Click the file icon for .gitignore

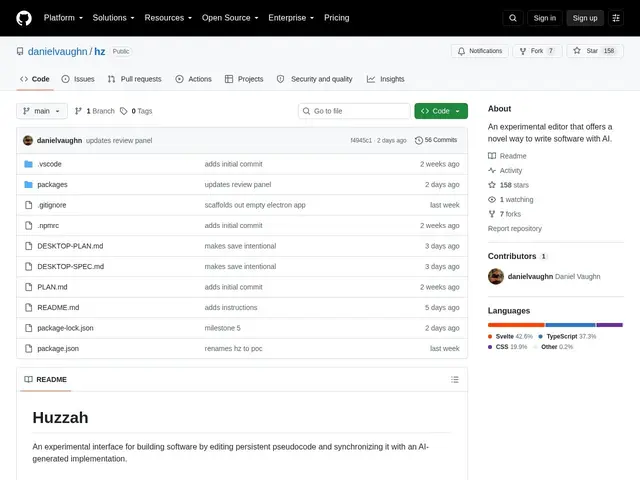pos(28,205)
